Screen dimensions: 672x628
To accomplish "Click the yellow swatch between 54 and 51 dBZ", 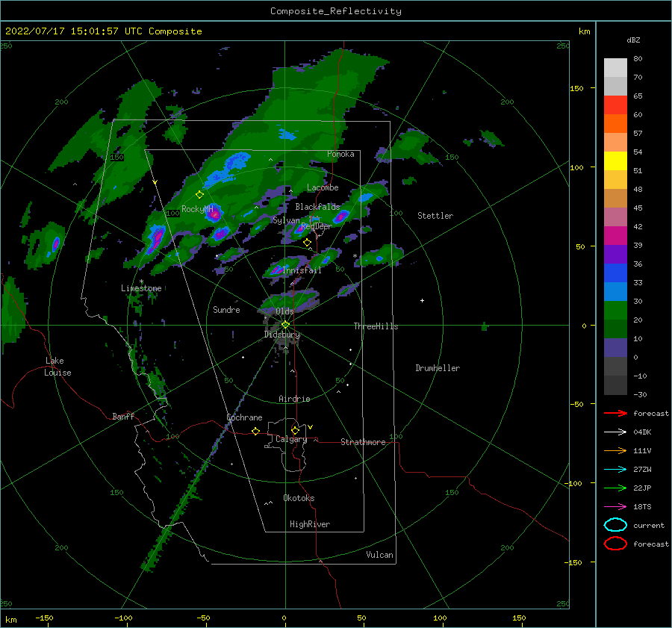I will 615,161.
